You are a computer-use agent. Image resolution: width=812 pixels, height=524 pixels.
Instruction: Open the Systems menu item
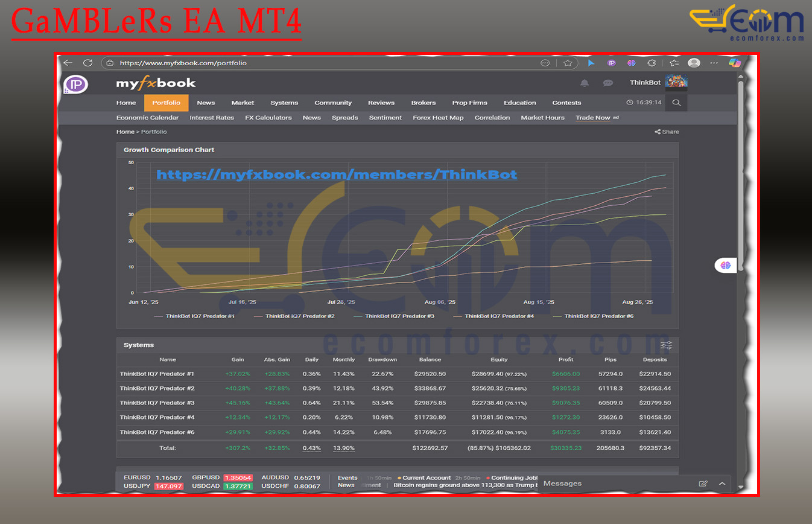[x=284, y=103]
